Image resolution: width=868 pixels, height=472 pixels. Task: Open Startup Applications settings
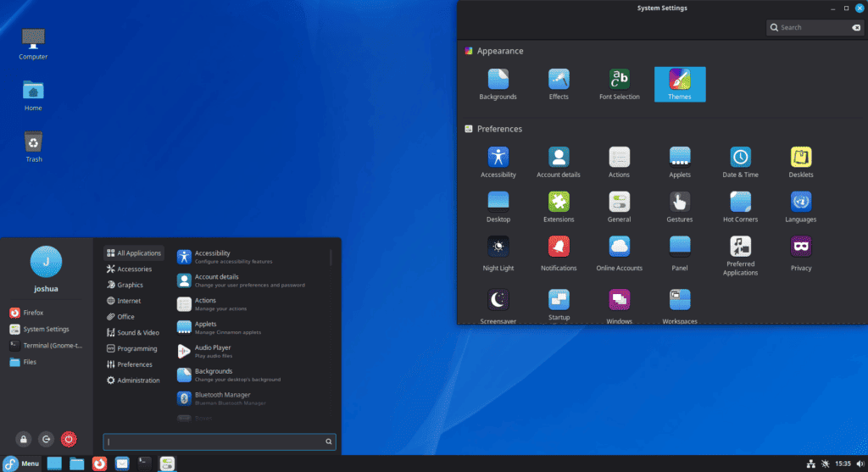tap(559, 305)
